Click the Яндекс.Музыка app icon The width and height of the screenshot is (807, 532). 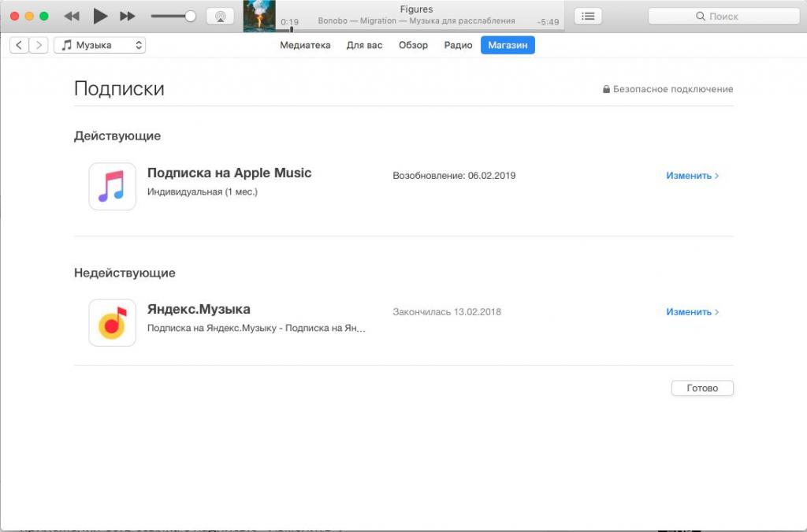click(112, 322)
